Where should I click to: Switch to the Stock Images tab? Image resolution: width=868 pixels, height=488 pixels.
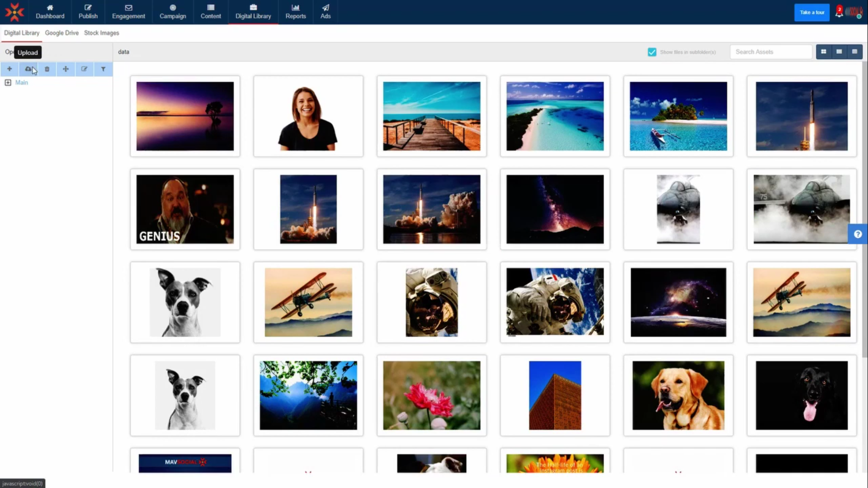pos(101,33)
